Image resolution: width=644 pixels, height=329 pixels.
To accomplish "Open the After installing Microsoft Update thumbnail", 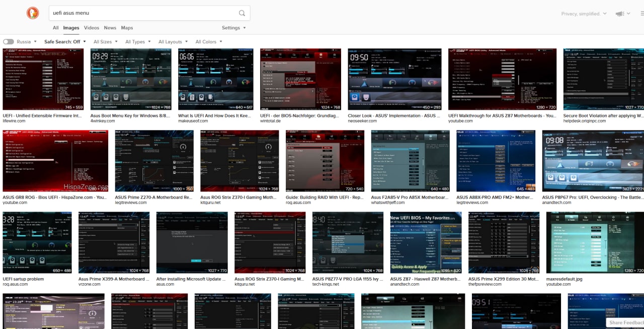I will point(192,242).
